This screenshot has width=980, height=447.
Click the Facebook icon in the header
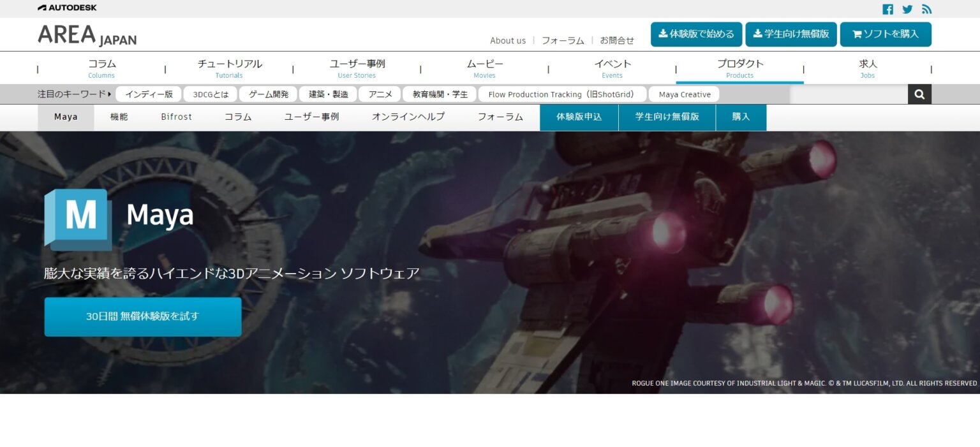[887, 9]
